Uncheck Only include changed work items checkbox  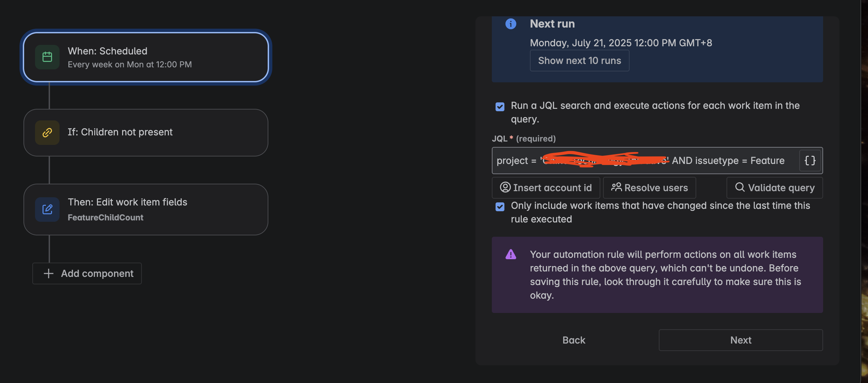[x=500, y=207]
